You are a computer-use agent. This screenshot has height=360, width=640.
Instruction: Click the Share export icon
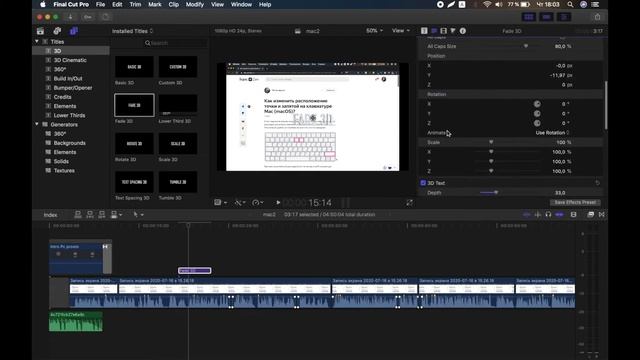[x=597, y=17]
